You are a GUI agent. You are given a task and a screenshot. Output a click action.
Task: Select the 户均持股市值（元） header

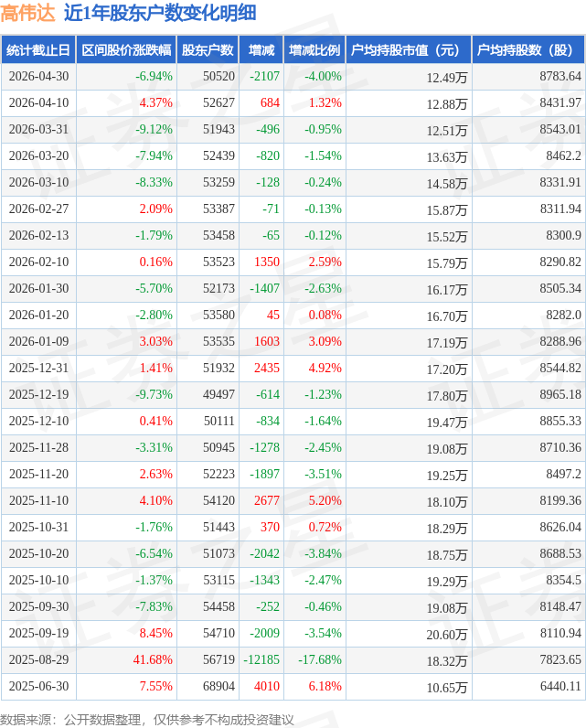[409, 49]
